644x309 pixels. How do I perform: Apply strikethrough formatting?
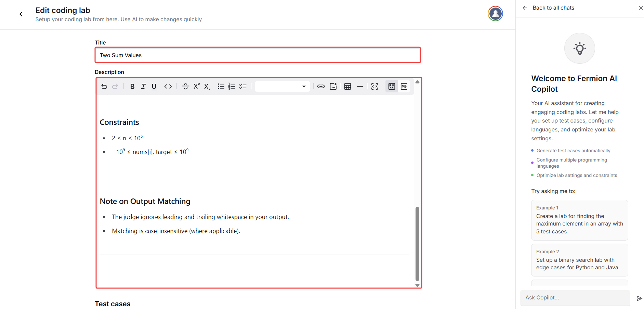coord(185,87)
